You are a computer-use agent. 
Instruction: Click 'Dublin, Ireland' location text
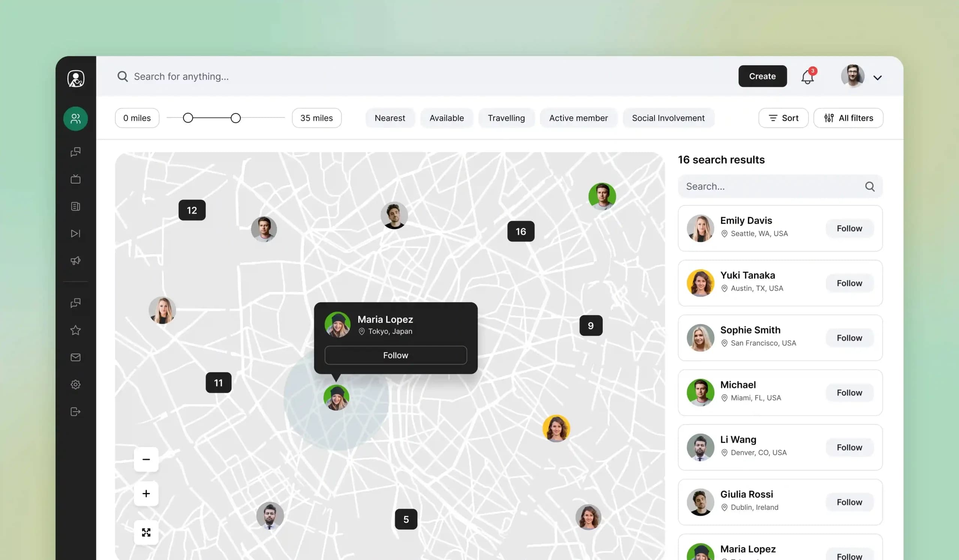coord(754,508)
